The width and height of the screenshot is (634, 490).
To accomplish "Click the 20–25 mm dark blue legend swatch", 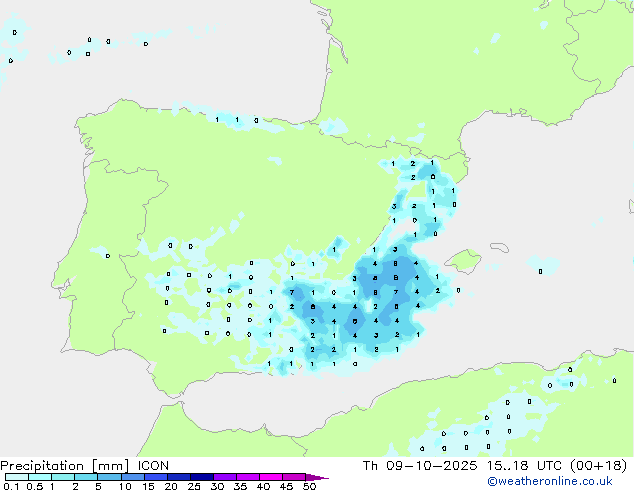I will point(179,477).
